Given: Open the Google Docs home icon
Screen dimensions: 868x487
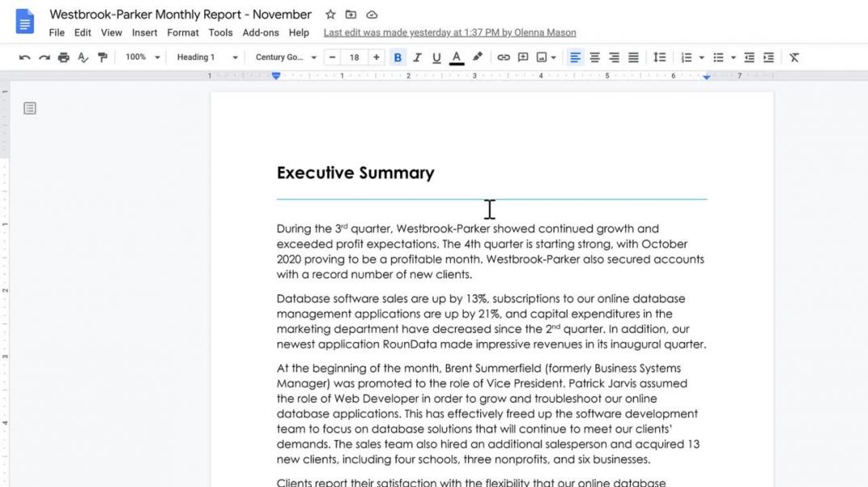Looking at the screenshot, I should pos(24,22).
